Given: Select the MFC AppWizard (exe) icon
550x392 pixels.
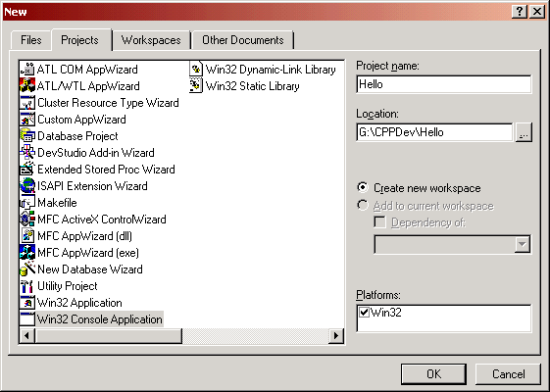Looking at the screenshot, I should click(x=27, y=253).
